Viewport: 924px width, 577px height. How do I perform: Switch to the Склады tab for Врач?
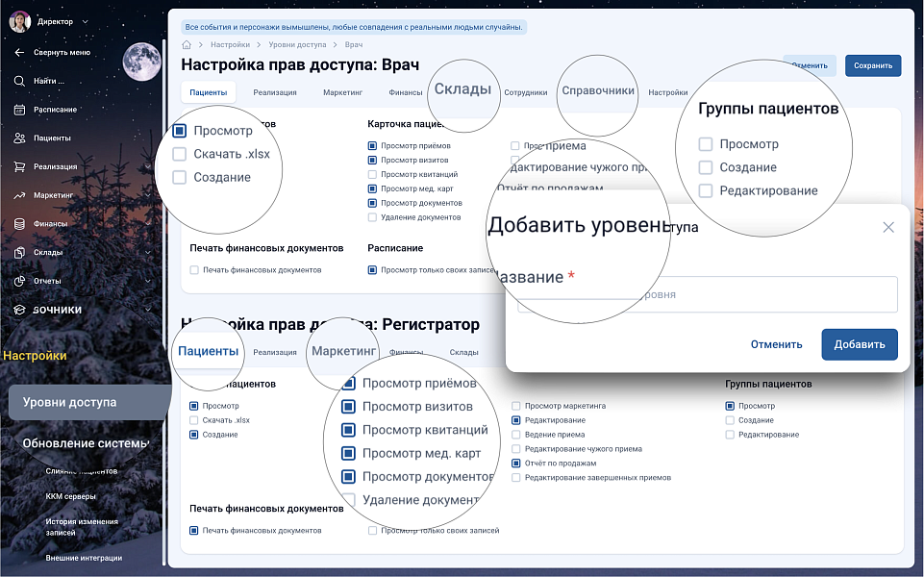[462, 89]
